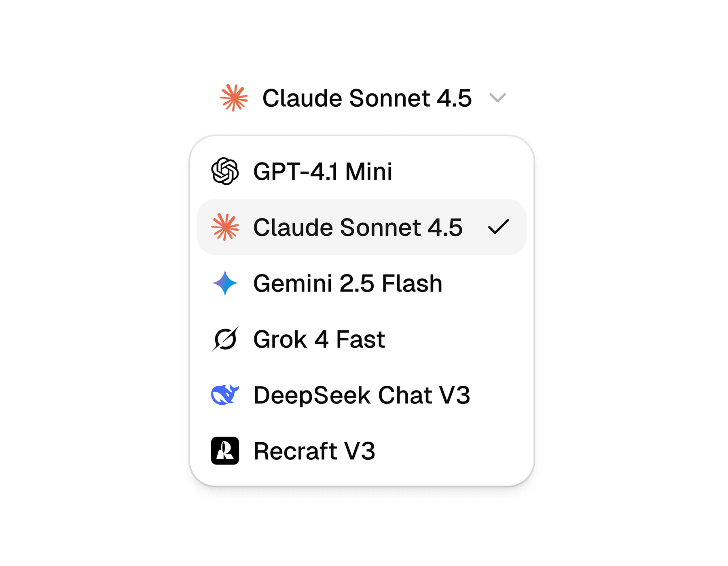The width and height of the screenshot is (728, 566).
Task: Click the blue DeepSeek whale icon
Action: click(226, 395)
